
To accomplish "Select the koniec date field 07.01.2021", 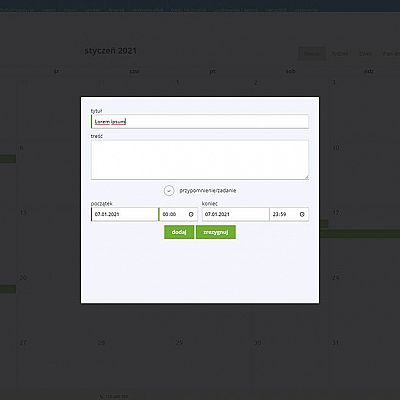I will pos(236,214).
